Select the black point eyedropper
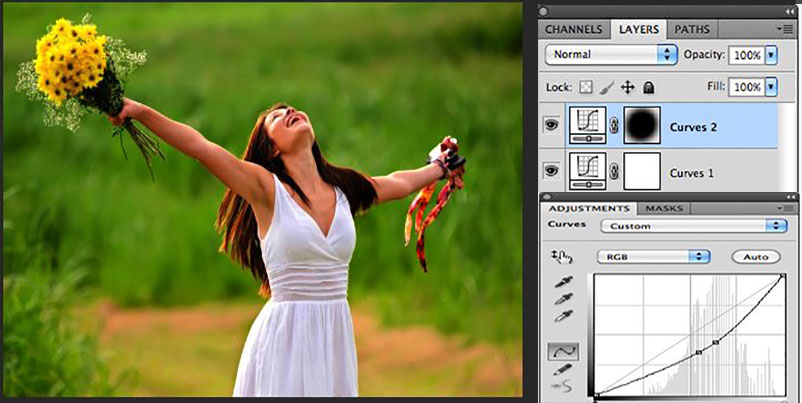The image size is (802, 403). (563, 282)
